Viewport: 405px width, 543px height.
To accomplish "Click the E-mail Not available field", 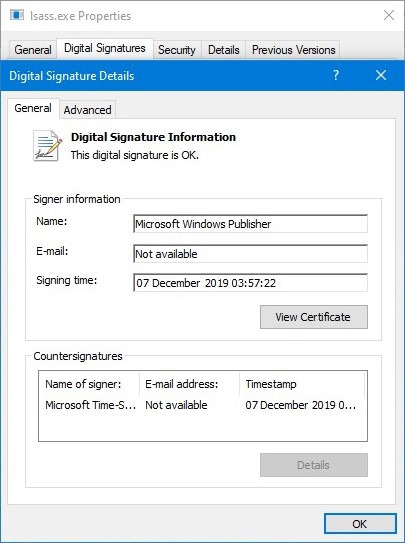I will click(x=250, y=254).
